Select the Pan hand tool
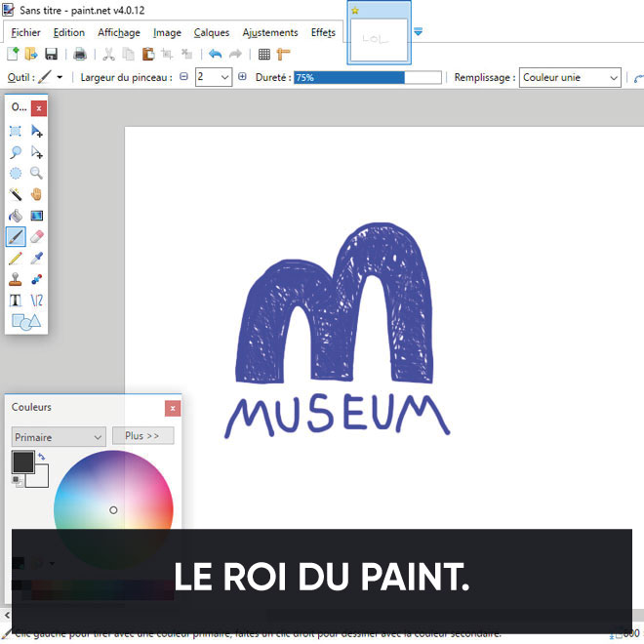Image resolution: width=644 pixels, height=644 pixels. coord(36,194)
